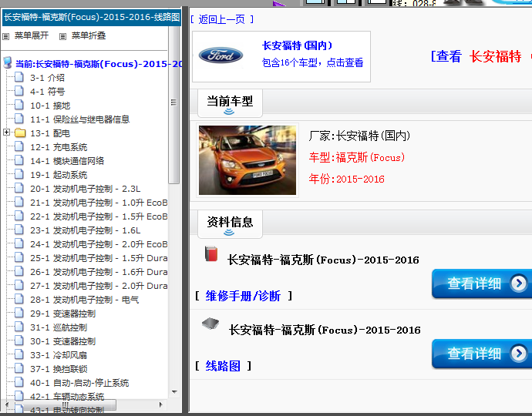Click the Ford logo icon
The height and width of the screenshot is (416, 532).
(x=221, y=55)
